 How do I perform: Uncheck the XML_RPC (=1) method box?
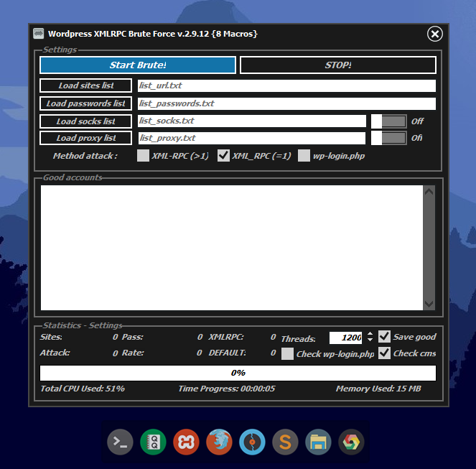223,156
